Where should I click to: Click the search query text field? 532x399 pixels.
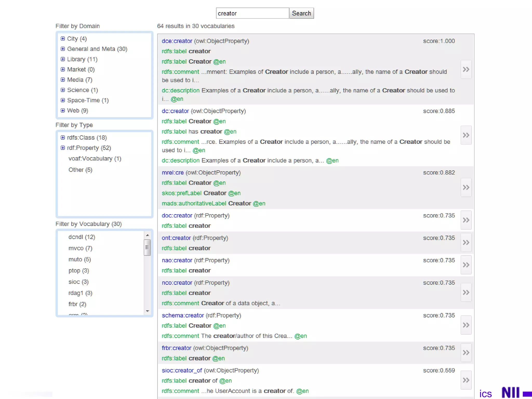(252, 13)
